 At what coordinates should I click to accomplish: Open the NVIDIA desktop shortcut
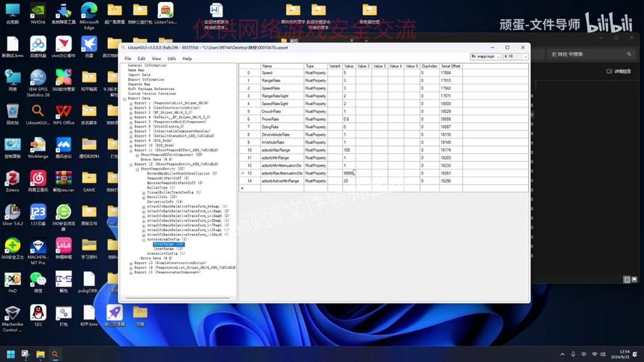(x=38, y=14)
